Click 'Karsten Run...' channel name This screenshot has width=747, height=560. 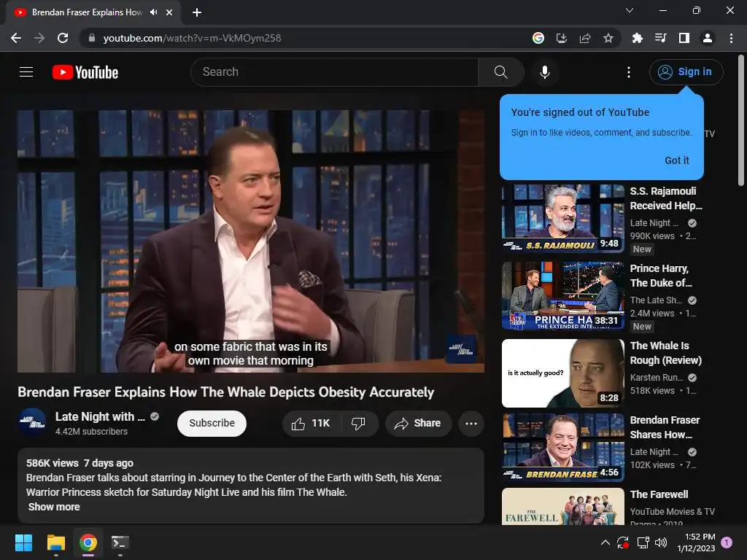pyautogui.click(x=656, y=378)
